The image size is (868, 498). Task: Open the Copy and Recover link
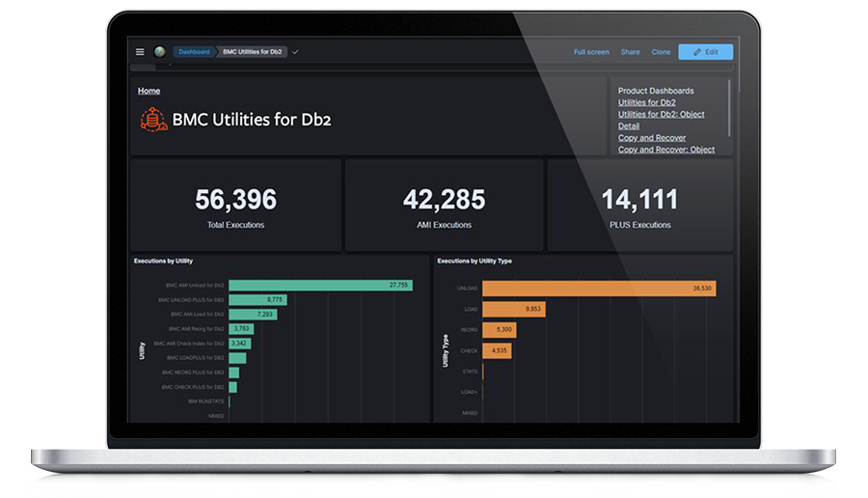click(x=652, y=138)
